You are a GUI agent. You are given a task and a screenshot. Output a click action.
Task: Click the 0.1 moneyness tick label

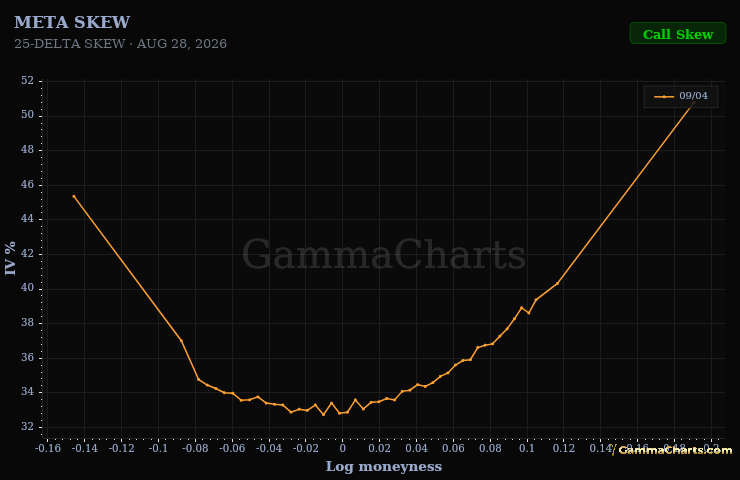click(x=527, y=448)
